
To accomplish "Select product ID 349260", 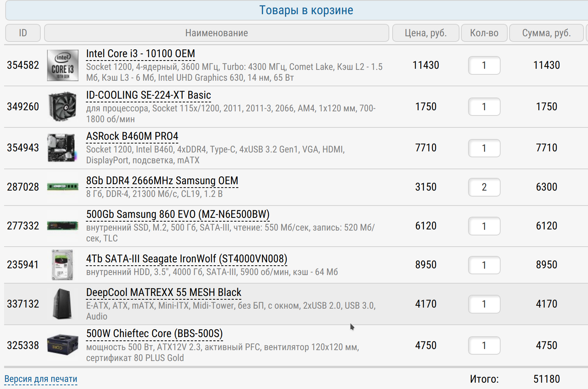I will 23,106.
